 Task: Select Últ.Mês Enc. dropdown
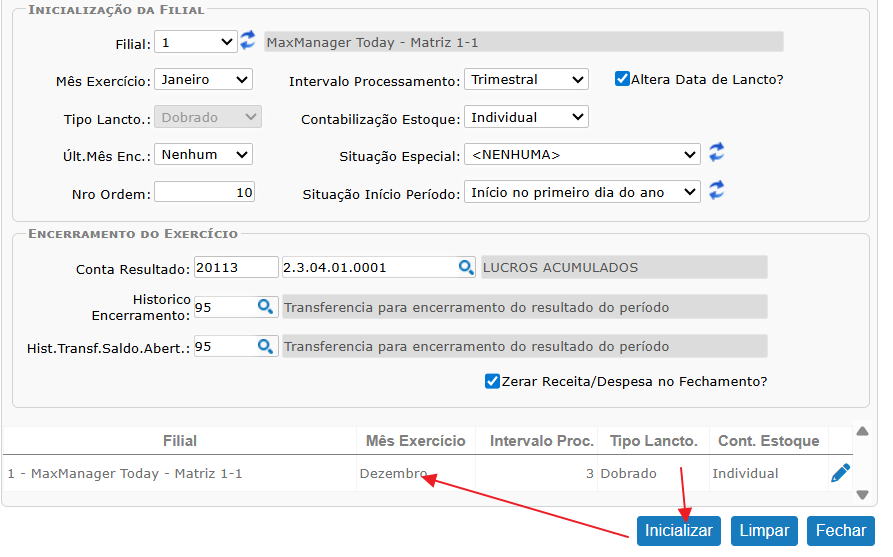coord(203,154)
